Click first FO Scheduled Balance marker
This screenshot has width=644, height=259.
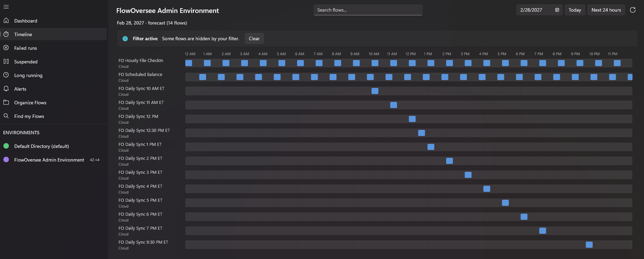coord(203,77)
